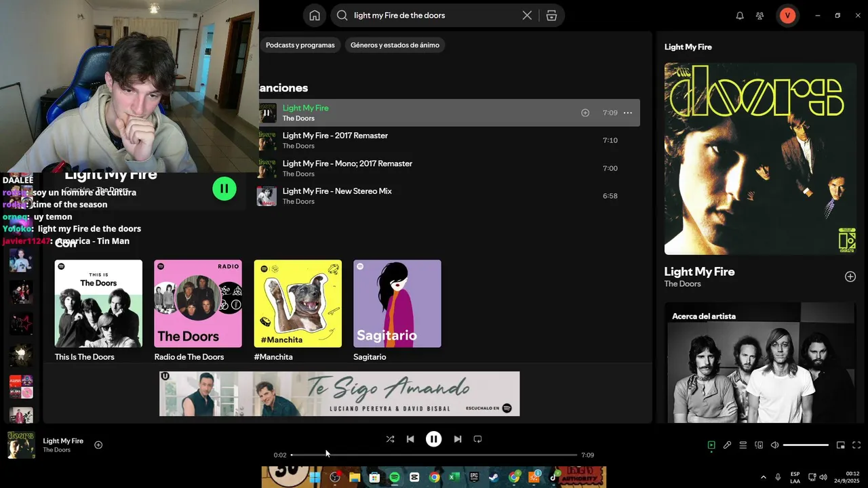Add Light My Fire to Liked Songs in results row

tap(585, 113)
